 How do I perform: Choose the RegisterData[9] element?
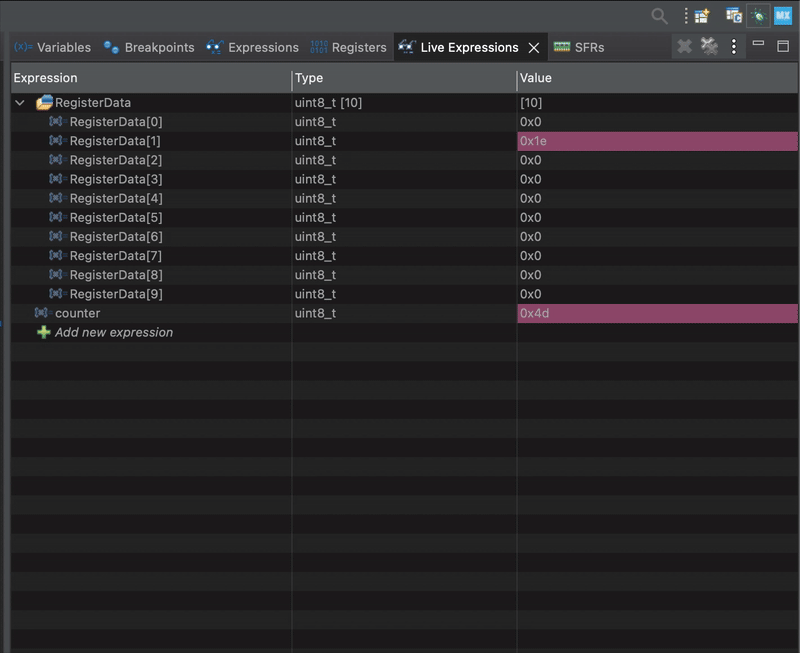[404, 294]
